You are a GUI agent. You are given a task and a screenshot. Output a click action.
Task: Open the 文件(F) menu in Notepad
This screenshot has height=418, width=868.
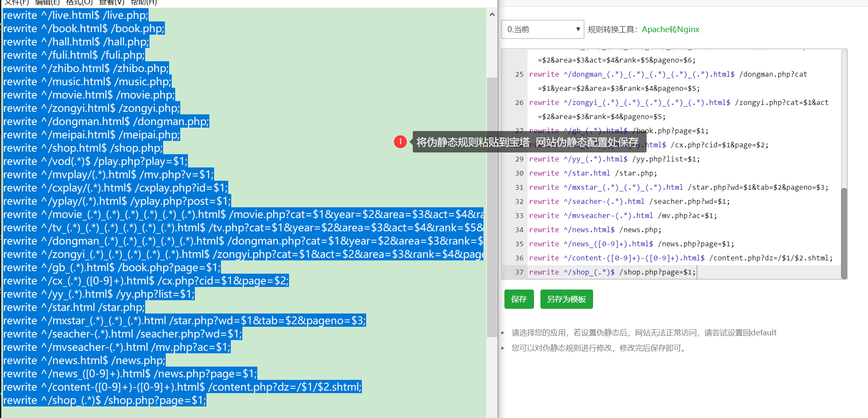[16, 3]
